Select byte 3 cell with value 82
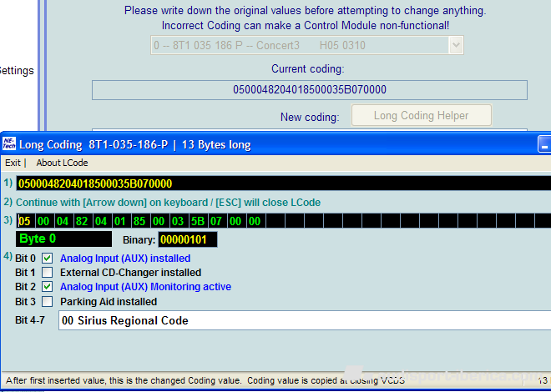The height and width of the screenshot is (392, 551). point(83,221)
